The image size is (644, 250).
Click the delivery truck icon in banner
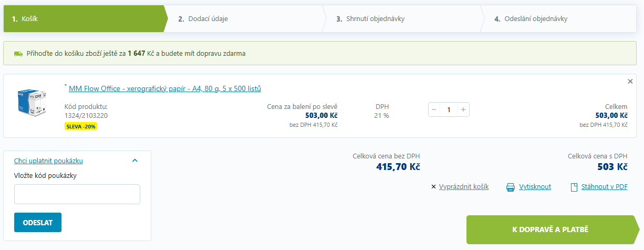tap(18, 54)
